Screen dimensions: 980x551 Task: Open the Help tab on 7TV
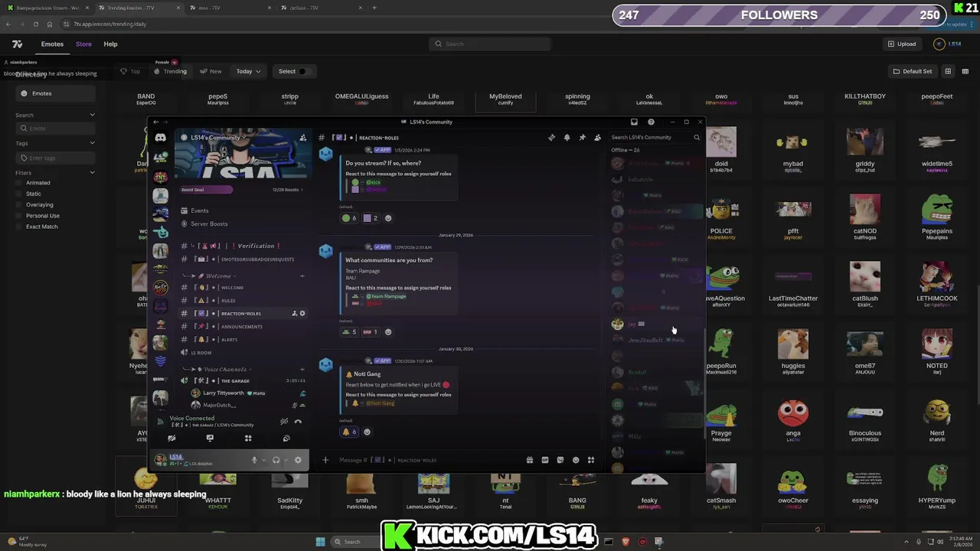(110, 44)
